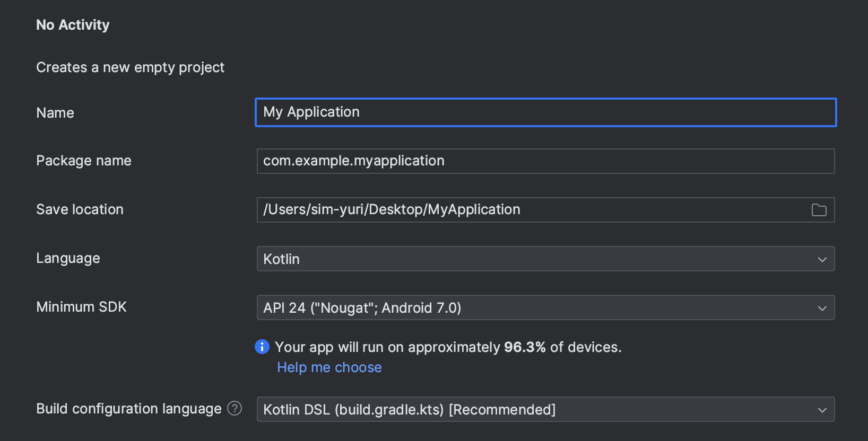This screenshot has height=441, width=868.
Task: Click the Package name label
Action: point(84,161)
